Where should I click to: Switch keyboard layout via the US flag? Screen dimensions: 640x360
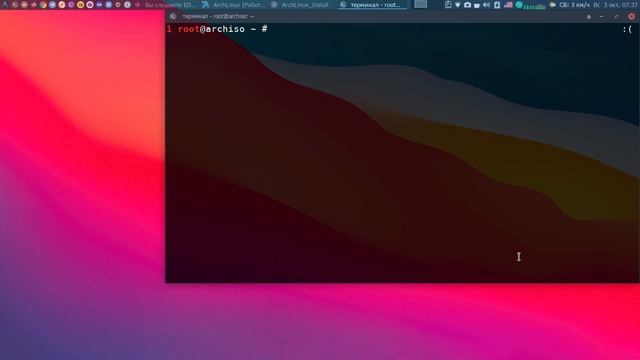(x=508, y=5)
